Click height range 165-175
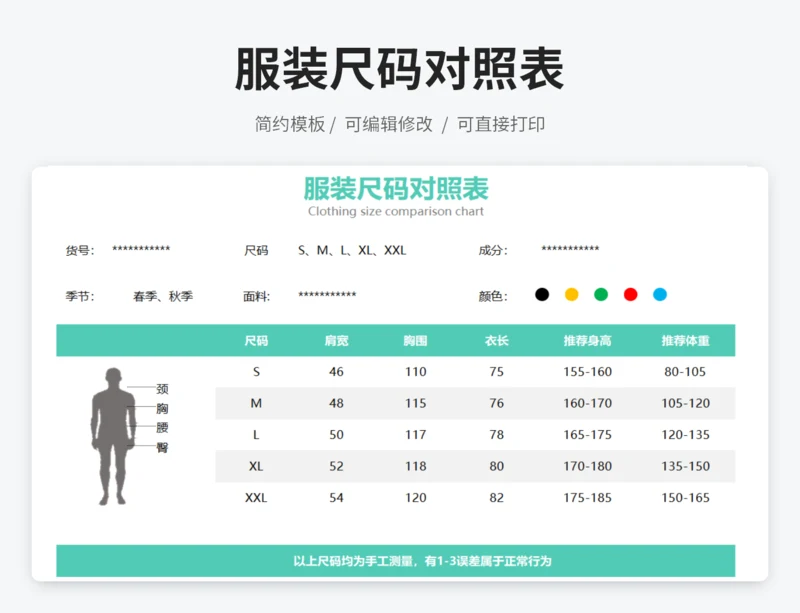This screenshot has width=800, height=613. tap(588, 435)
